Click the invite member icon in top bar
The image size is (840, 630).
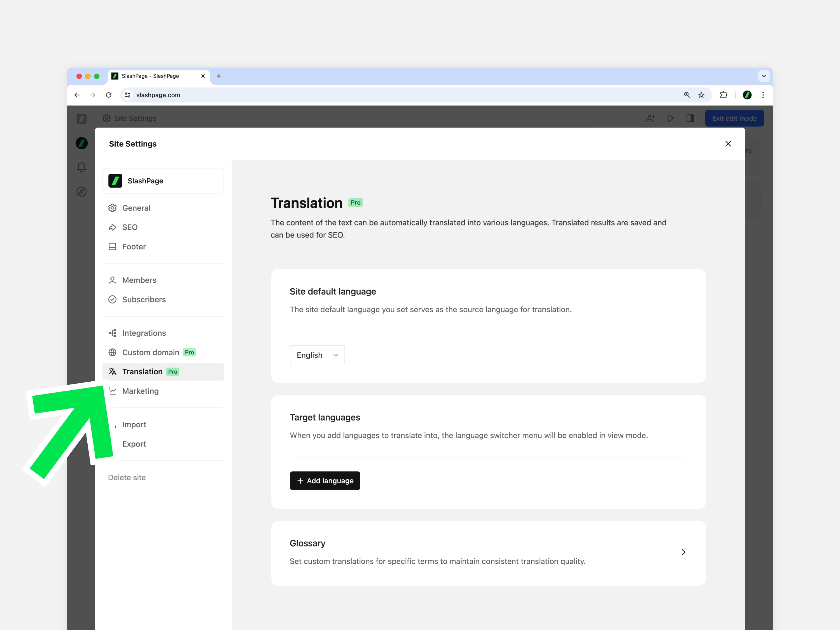(650, 118)
